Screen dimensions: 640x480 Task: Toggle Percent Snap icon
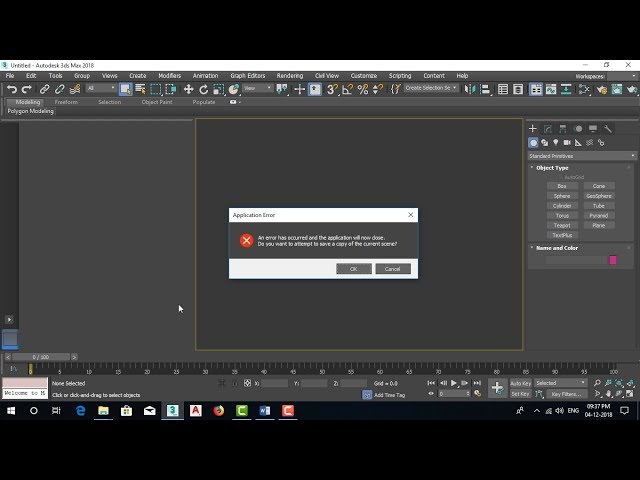tap(363, 89)
